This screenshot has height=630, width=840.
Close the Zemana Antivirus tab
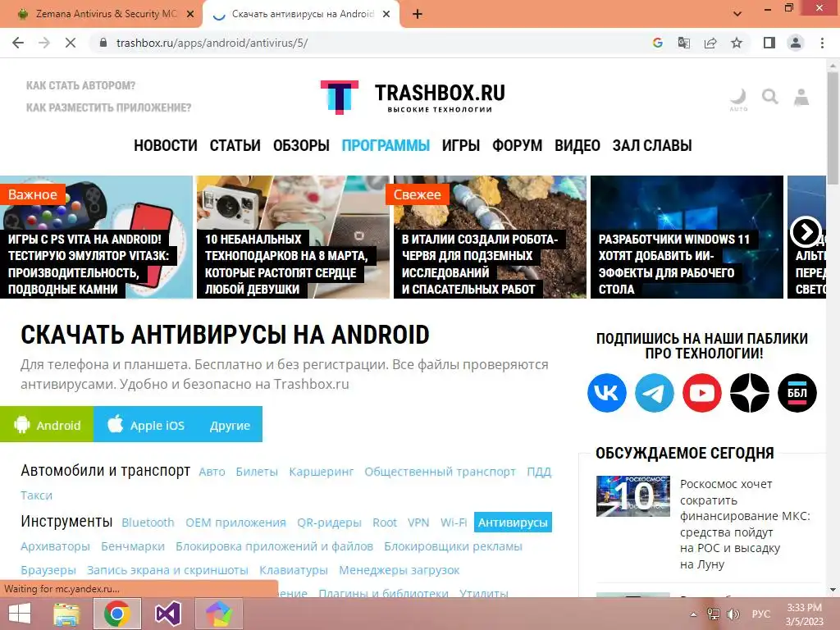pos(189,15)
